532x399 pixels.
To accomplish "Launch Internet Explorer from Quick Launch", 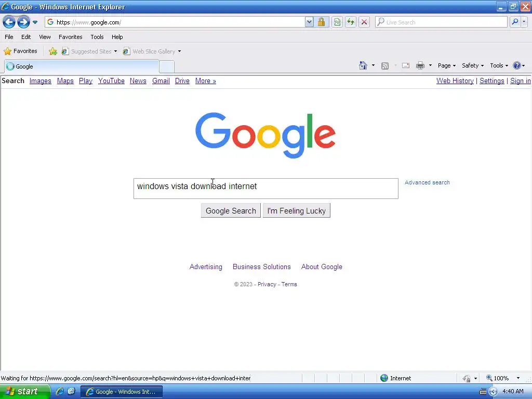I will pos(60,391).
